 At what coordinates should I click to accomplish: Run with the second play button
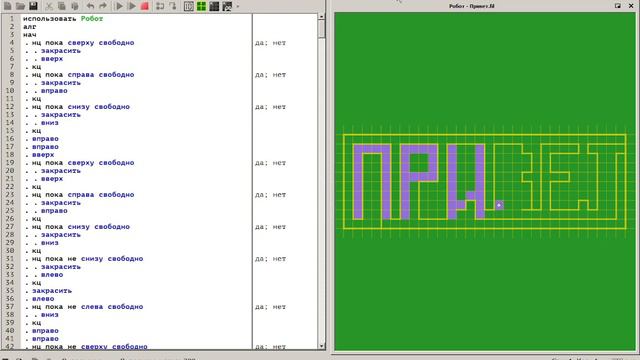(131, 6)
